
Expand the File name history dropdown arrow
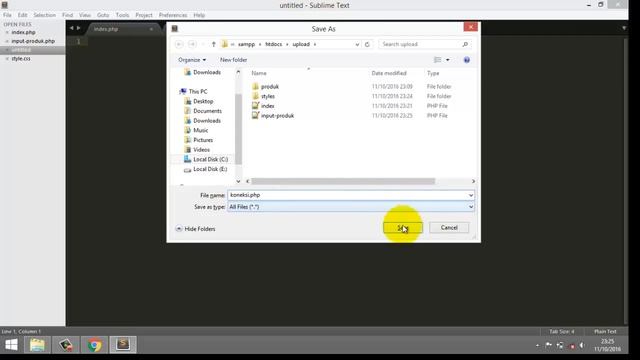471,195
